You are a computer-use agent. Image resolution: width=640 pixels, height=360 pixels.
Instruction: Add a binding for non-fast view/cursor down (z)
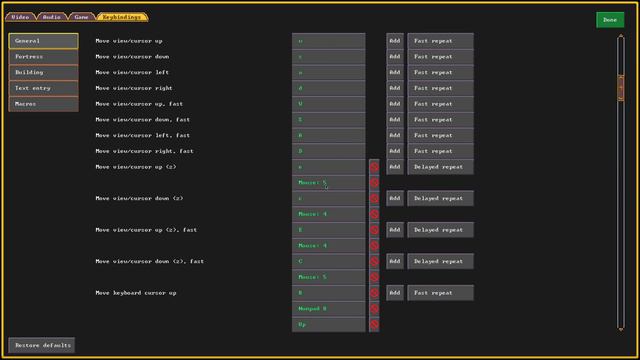395,198
